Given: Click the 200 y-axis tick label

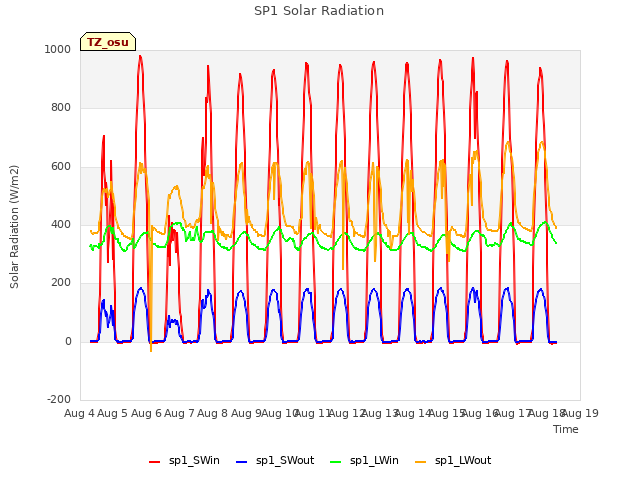Looking at the screenshot, I should [x=61, y=282].
